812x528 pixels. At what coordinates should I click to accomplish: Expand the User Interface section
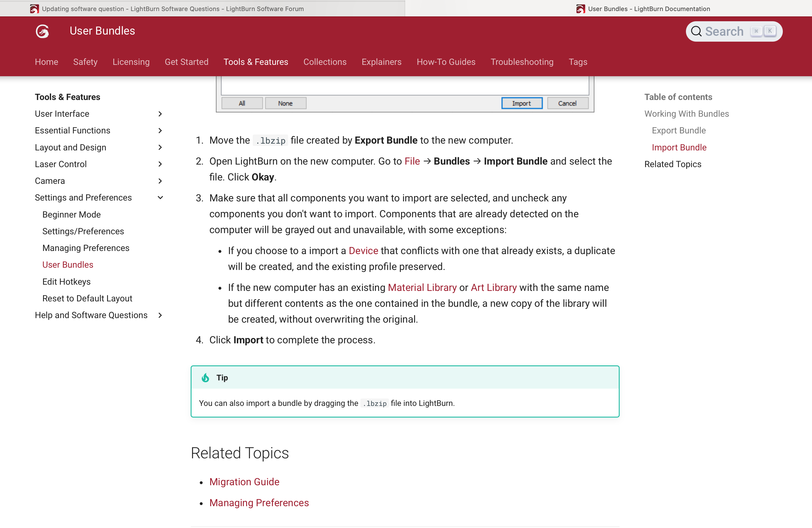point(160,114)
